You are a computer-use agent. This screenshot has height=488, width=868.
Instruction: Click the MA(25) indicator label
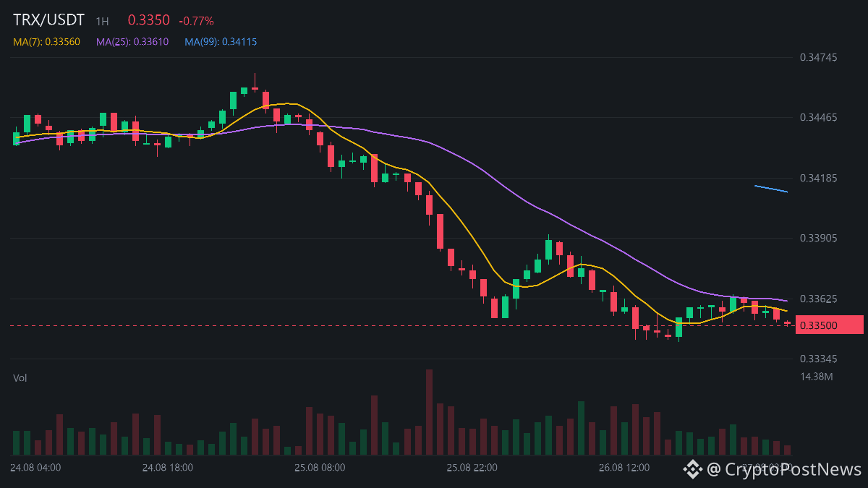click(x=132, y=42)
